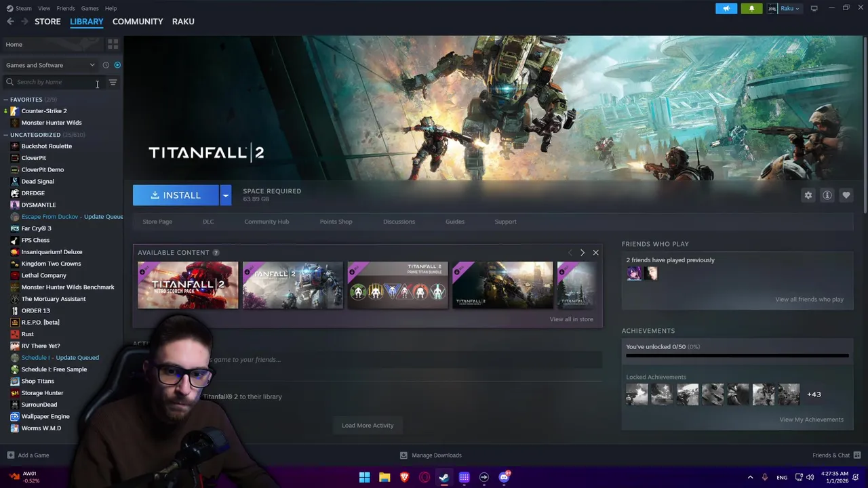Switch to the Community tab

[138, 22]
